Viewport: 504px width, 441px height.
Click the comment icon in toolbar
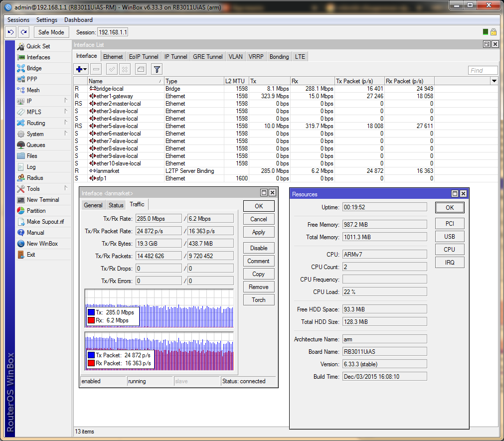[x=141, y=70]
